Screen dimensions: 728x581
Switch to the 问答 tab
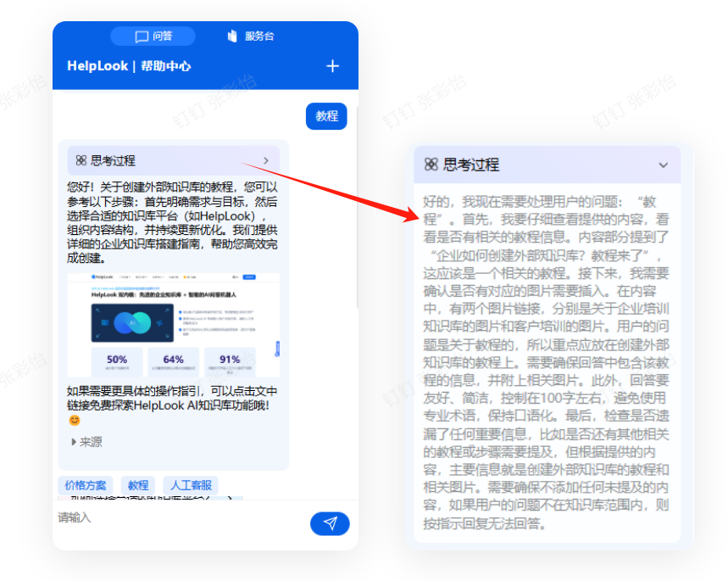tap(153, 36)
